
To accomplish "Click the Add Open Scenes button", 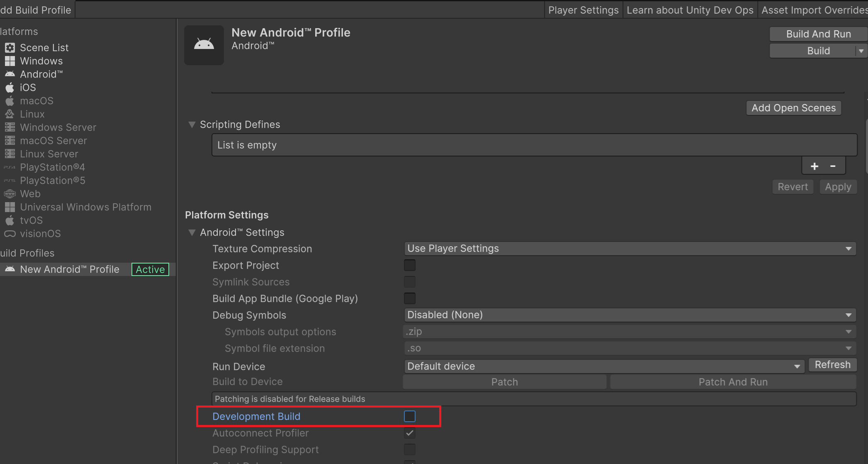I will click(x=793, y=108).
